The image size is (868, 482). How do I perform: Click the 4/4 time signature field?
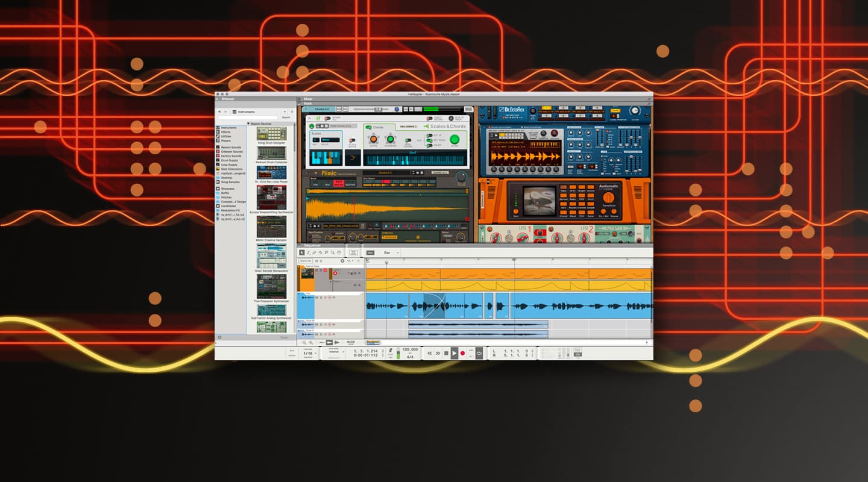coord(410,357)
